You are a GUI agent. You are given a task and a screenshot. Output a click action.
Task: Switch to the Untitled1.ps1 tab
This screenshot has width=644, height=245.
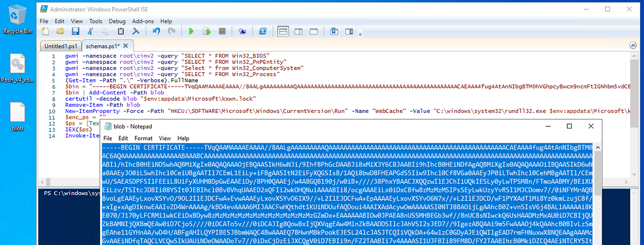[60, 46]
